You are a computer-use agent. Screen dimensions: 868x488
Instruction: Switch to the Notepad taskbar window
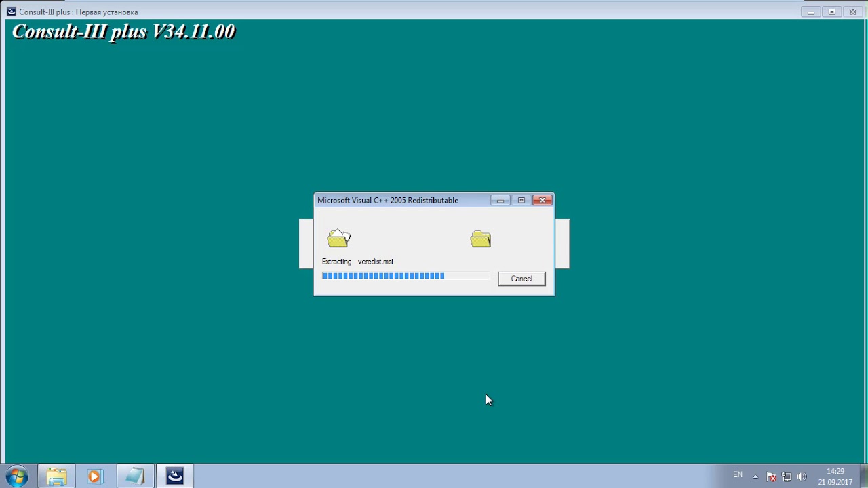(x=135, y=476)
